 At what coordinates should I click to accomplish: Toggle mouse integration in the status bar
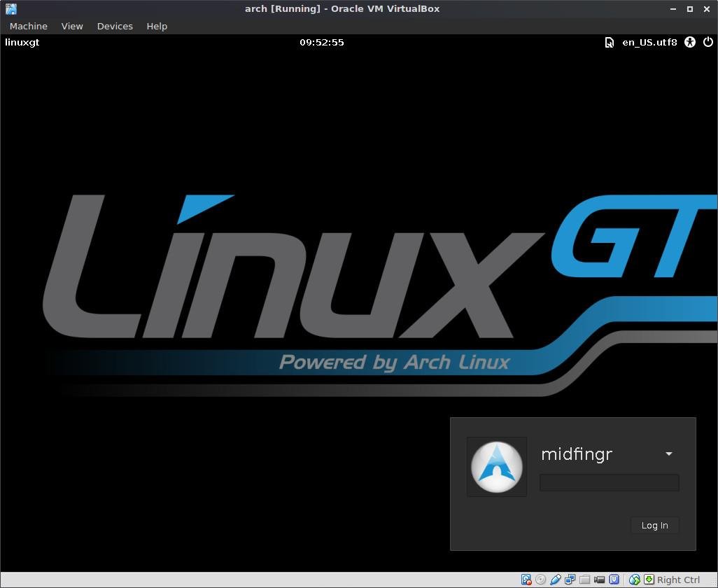pyautogui.click(x=634, y=580)
